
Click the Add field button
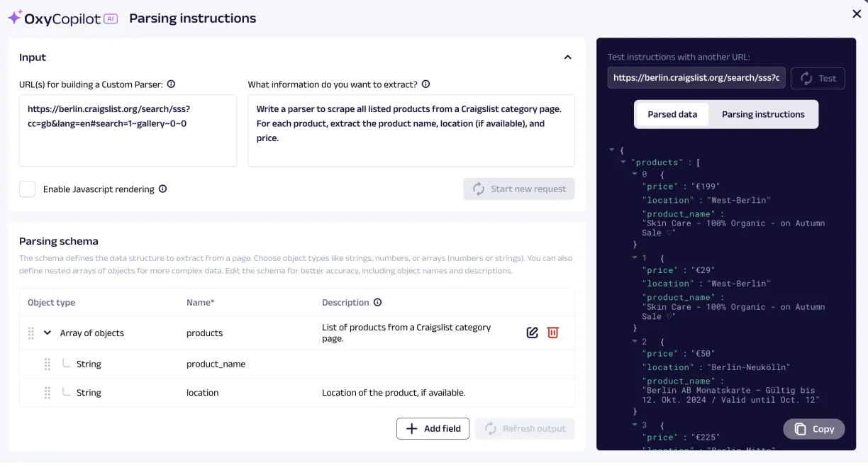[433, 429]
